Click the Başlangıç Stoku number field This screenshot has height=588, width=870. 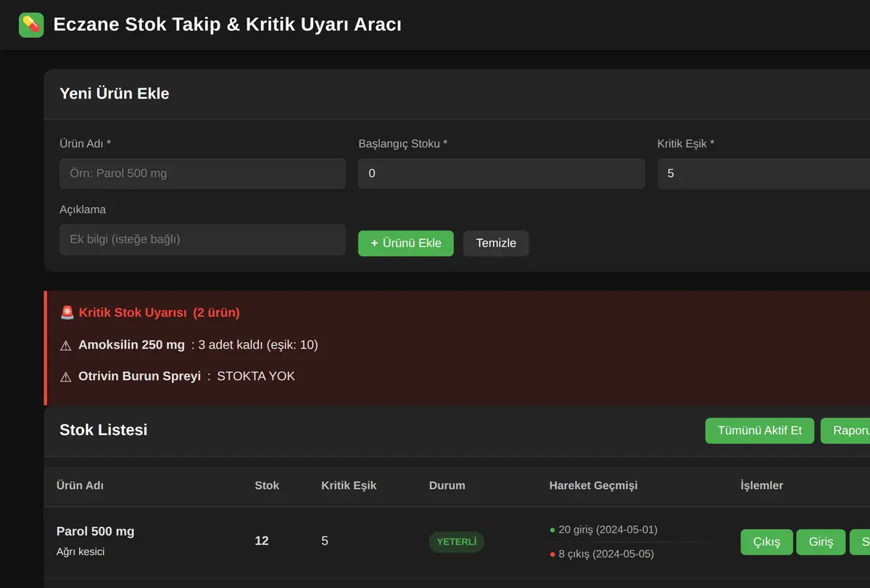pos(501,174)
